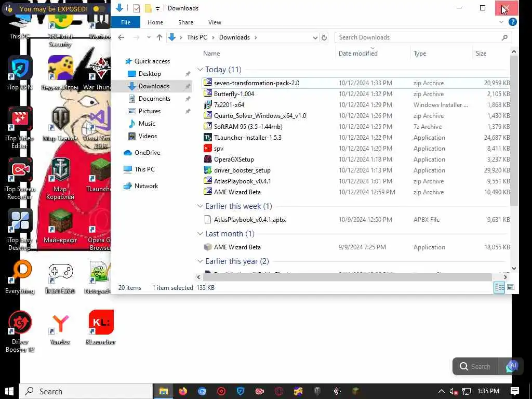Open Customize Quick Access Toolbar dropdown
Screen dimensions: 532x399
[x=158, y=8]
